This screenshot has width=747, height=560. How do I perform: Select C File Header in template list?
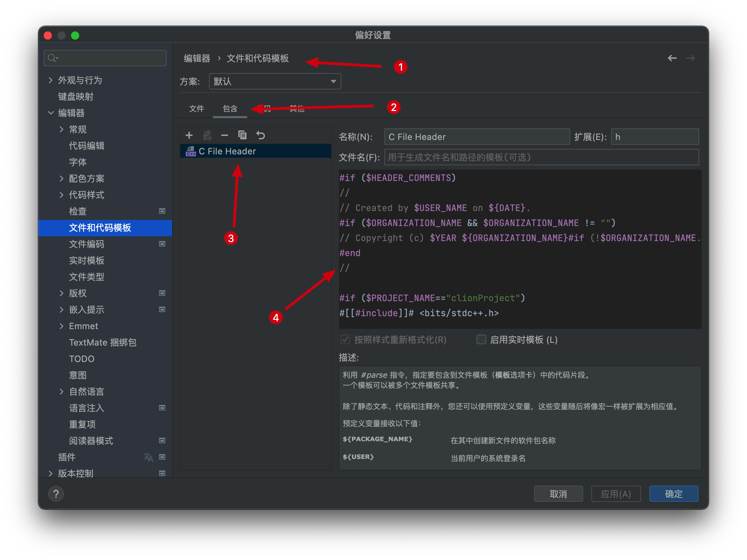(x=256, y=151)
